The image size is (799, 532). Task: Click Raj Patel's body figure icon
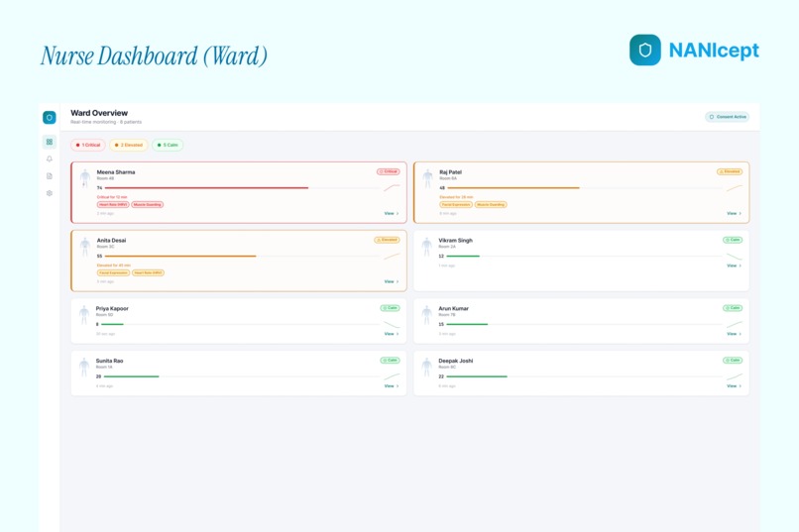pyautogui.click(x=427, y=178)
